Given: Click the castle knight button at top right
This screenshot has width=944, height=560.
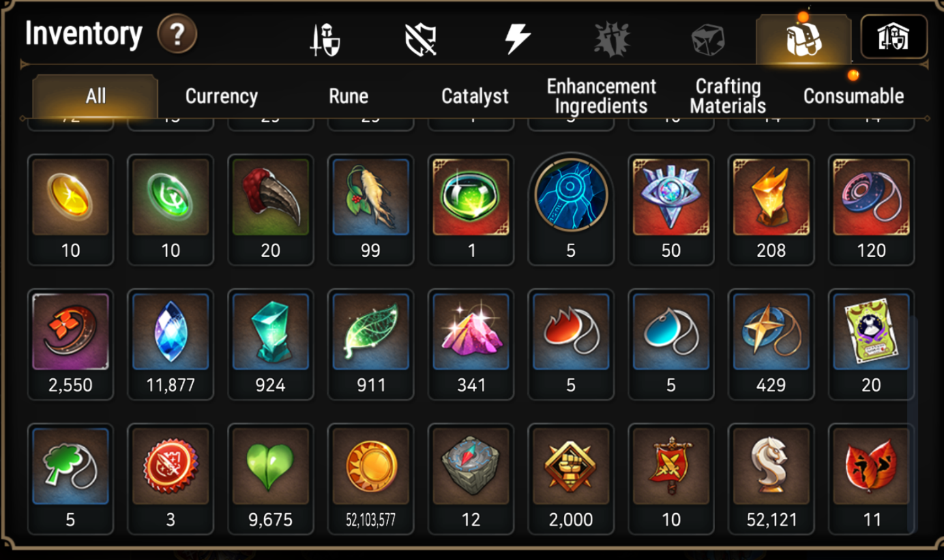Looking at the screenshot, I should click(894, 37).
